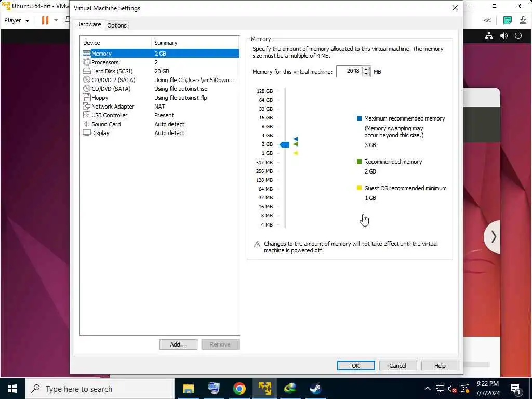
Task: Switch to the Options tab
Action: click(117, 25)
